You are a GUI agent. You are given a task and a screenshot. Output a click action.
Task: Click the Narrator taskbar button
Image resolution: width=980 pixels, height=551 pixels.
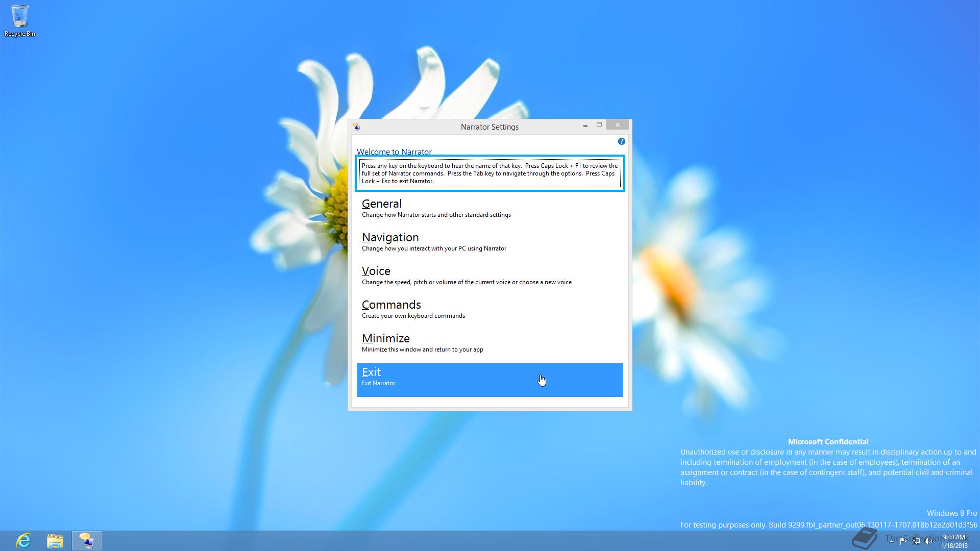pyautogui.click(x=87, y=540)
